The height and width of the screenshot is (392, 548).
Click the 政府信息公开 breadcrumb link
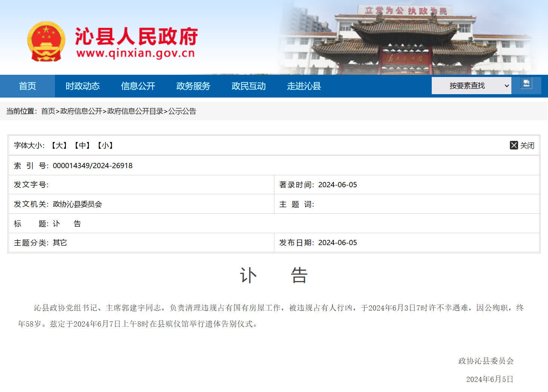pos(81,111)
